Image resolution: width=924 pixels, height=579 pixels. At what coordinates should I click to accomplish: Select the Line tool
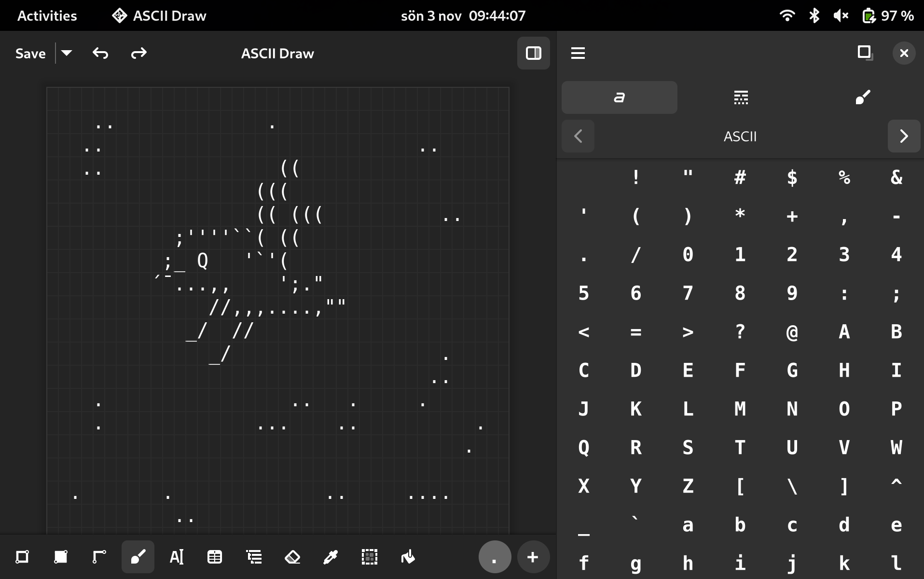tap(99, 557)
